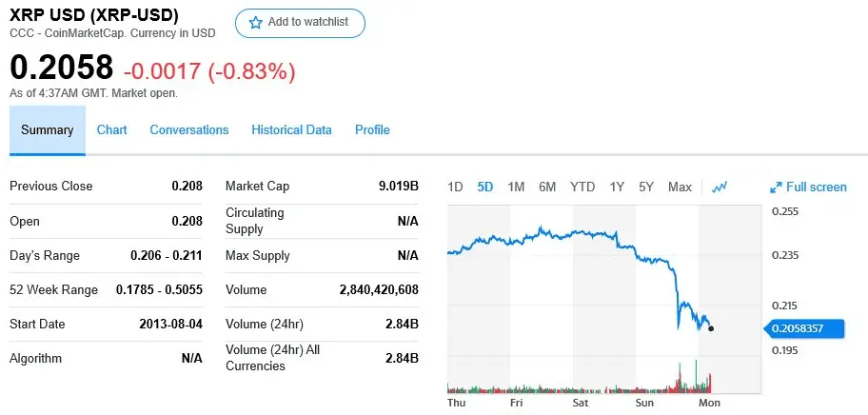Screen dimensions: 868x415
Task: Choose the 5D chart range
Action: [485, 187]
